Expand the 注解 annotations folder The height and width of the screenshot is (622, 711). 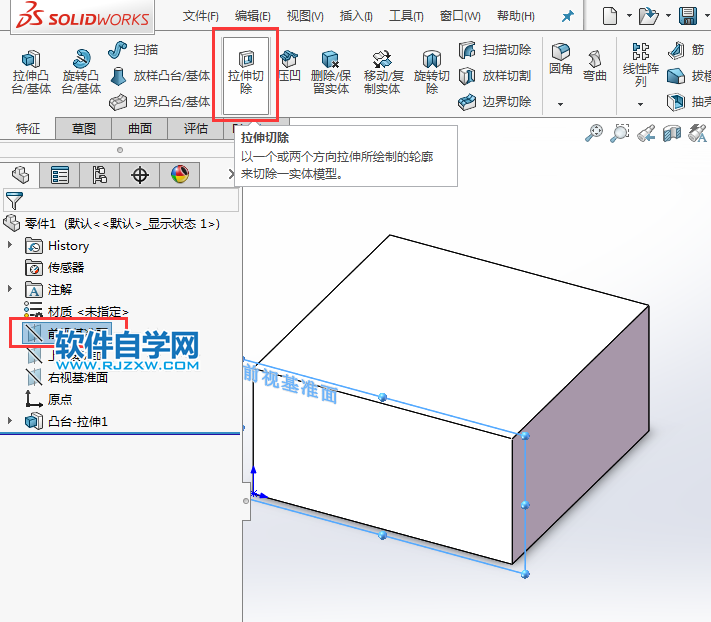tap(10, 288)
